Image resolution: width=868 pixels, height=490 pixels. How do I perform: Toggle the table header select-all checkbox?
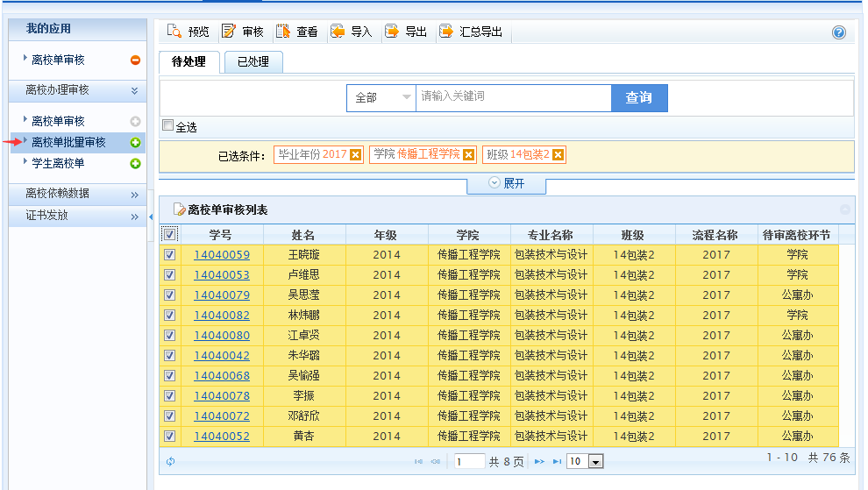coord(169,234)
